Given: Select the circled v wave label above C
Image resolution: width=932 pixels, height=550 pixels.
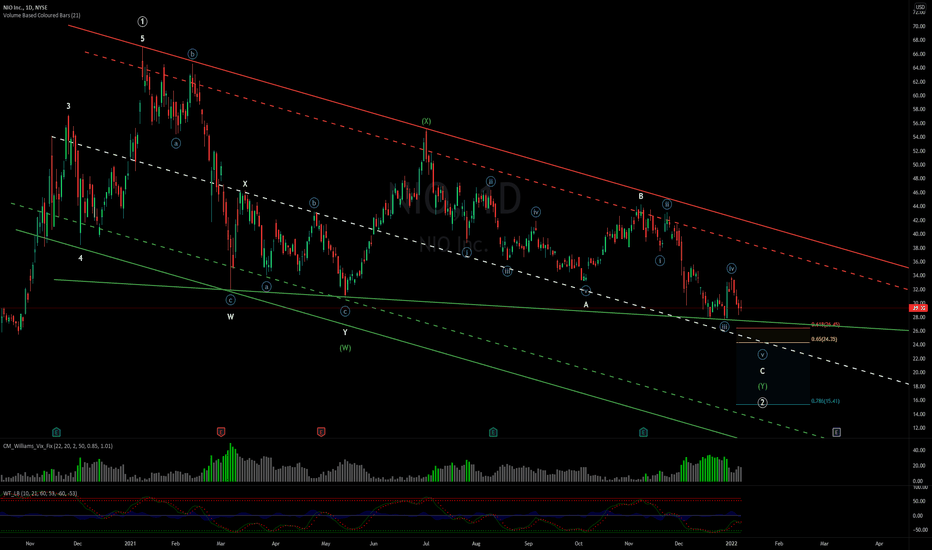Looking at the screenshot, I should [x=762, y=355].
